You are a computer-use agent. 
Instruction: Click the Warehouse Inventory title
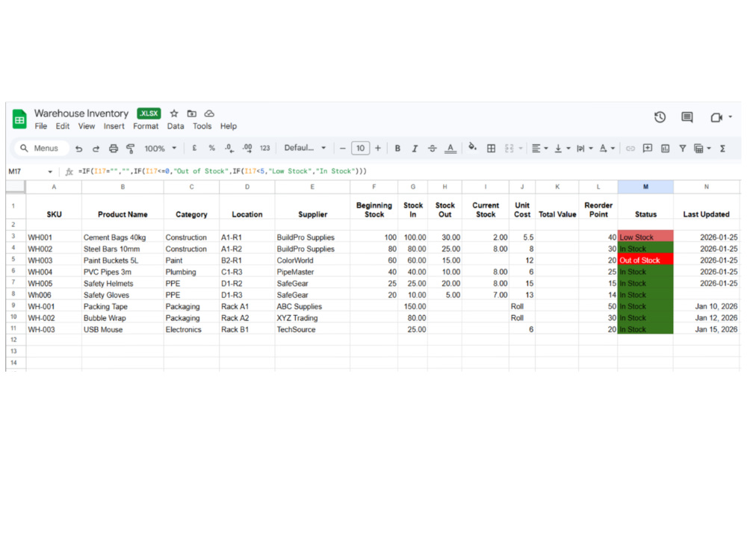click(x=81, y=113)
